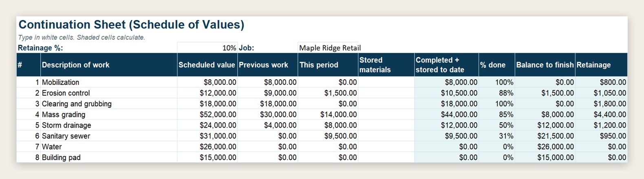Select completed to date $10,500.00 for Erosion control
Image resolution: width=644 pixels, height=179 pixels.
[446, 93]
